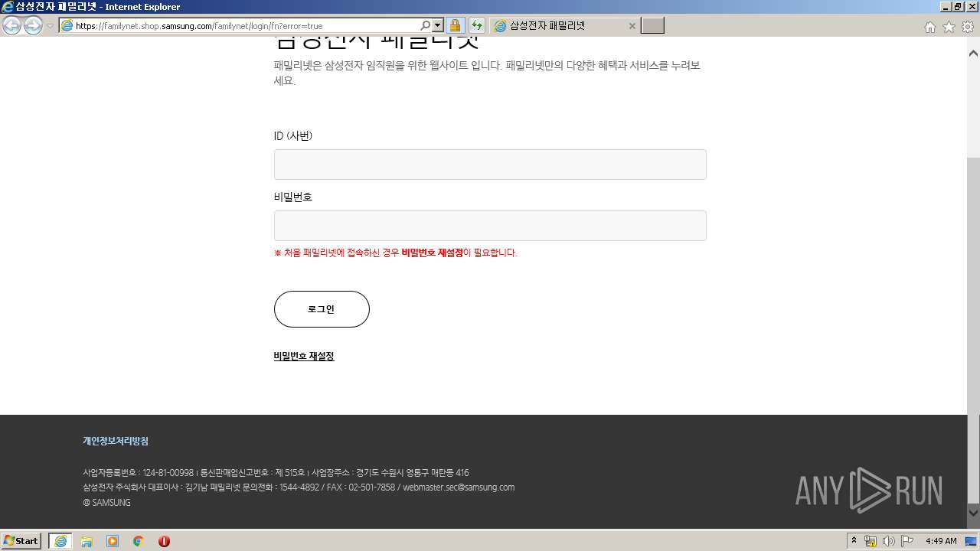Viewport: 980px width, 551px height.
Task: Close the 삼성전자 패밀리넷 tab
Action: 632,26
